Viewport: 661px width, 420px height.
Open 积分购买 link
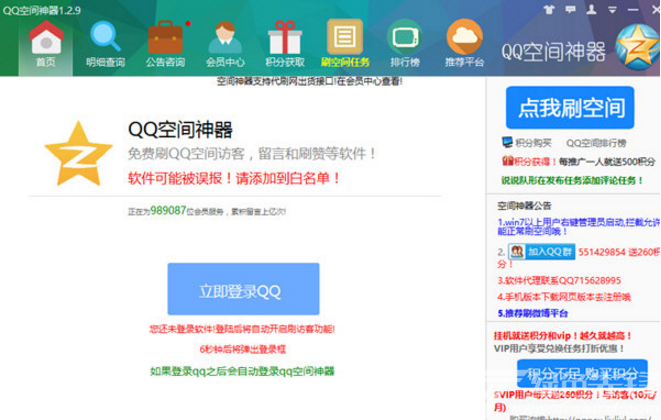click(533, 143)
